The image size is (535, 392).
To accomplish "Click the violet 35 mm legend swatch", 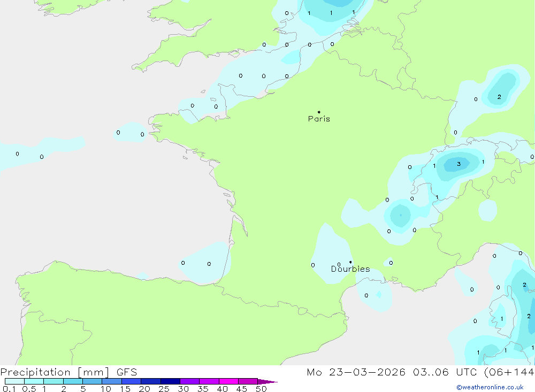I will [209, 381].
